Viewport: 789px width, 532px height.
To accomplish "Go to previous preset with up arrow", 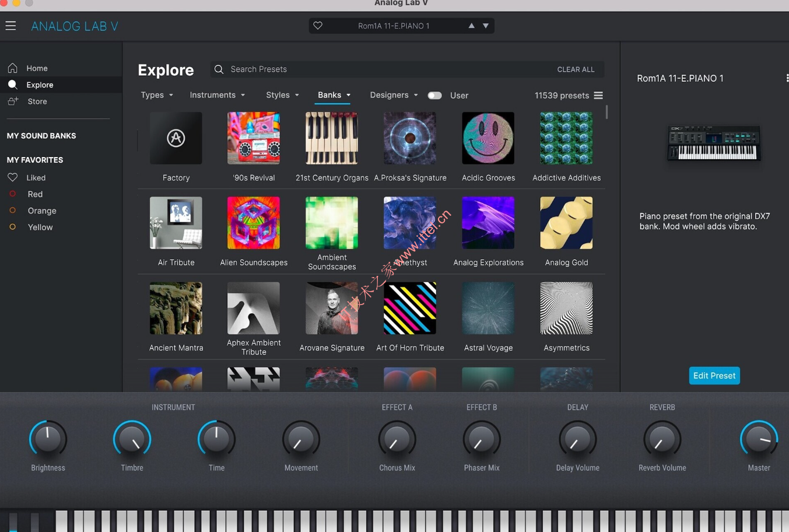I will coord(471,26).
